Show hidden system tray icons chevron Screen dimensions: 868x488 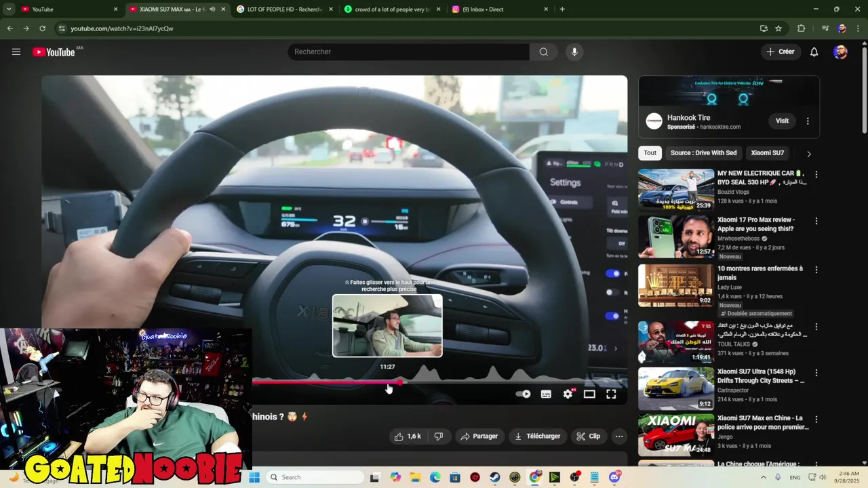[x=764, y=477]
